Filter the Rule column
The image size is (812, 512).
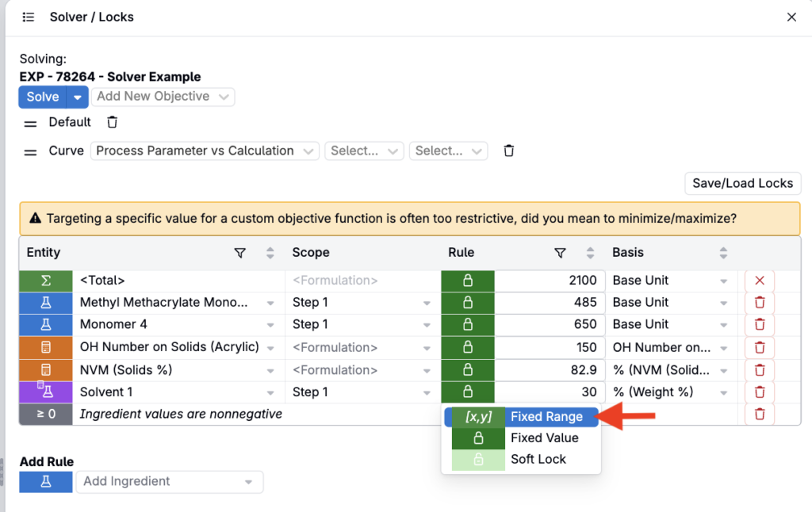(560, 253)
